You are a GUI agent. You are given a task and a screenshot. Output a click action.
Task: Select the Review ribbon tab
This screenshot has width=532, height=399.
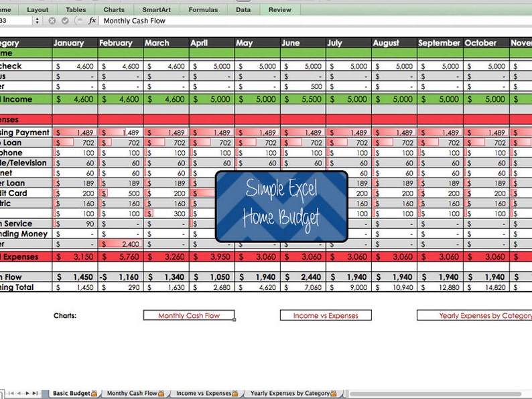click(x=280, y=10)
